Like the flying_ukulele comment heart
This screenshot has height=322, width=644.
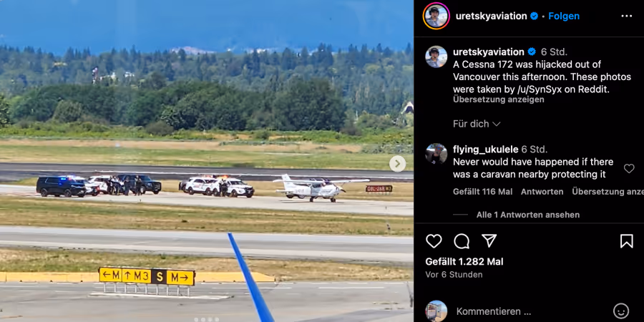pos(629,168)
